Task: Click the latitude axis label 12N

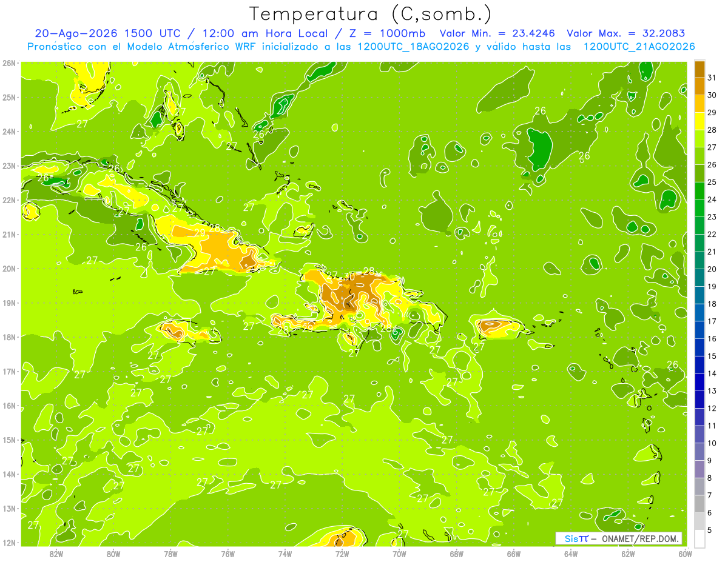Action: [x=10, y=543]
